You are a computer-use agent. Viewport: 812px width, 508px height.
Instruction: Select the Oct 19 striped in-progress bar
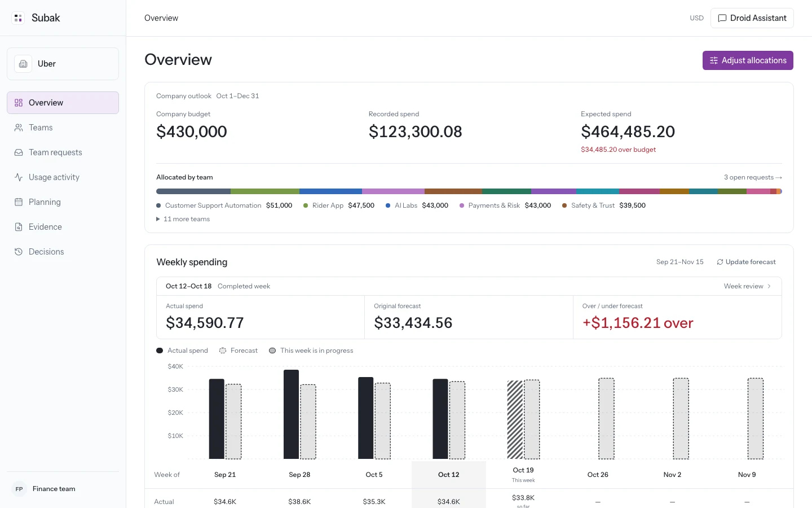515,420
